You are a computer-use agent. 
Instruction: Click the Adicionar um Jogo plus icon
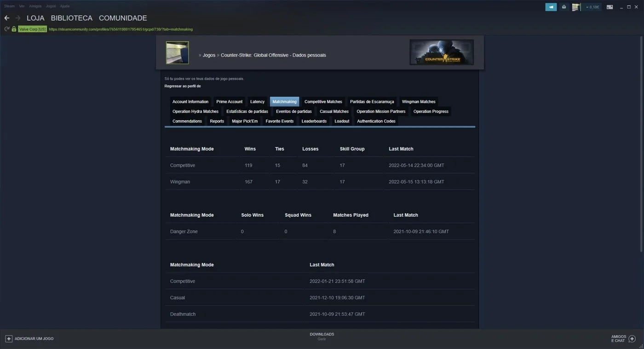tap(8, 339)
